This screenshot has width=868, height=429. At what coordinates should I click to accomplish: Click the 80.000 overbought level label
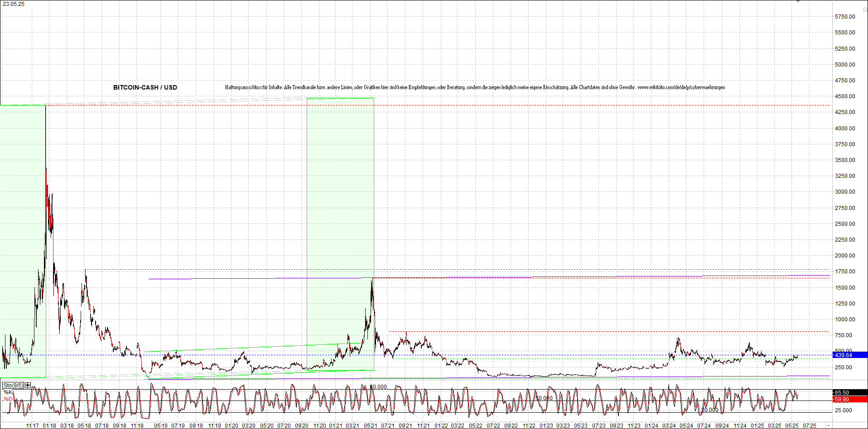378,387
